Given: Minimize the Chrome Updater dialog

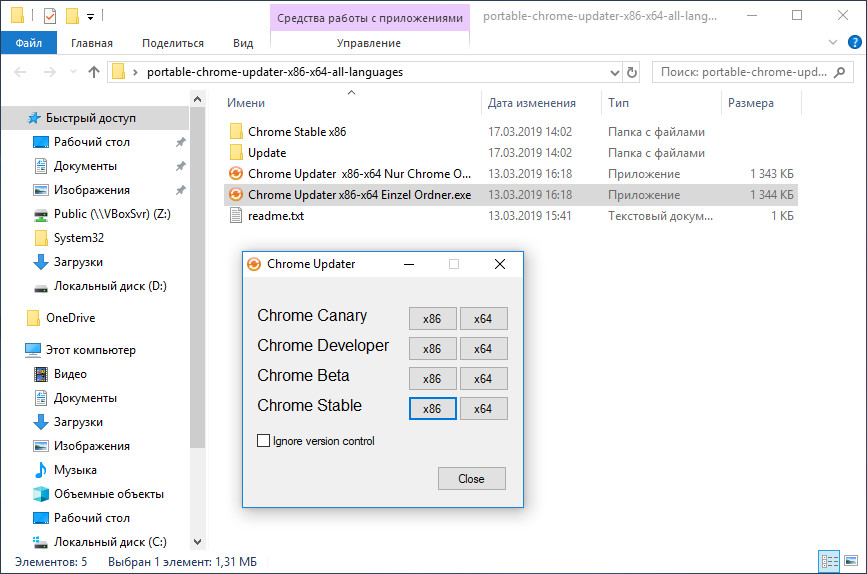Looking at the screenshot, I should [409, 264].
